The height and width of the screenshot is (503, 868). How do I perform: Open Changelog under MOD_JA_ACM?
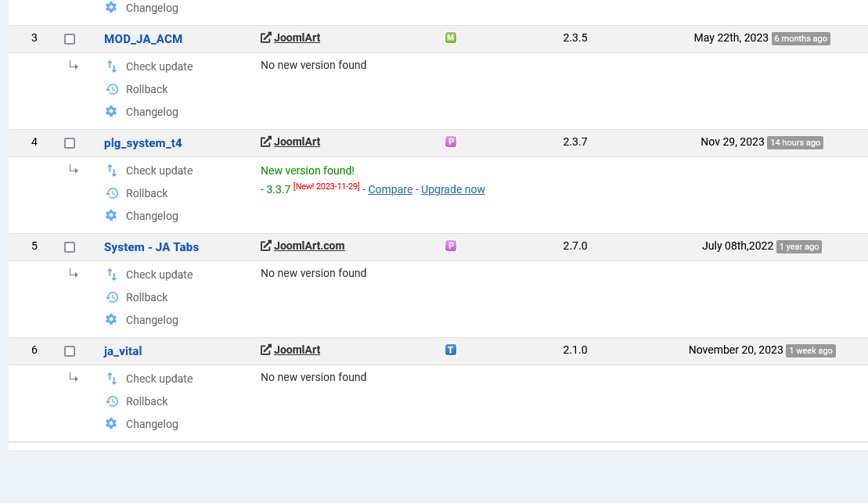(x=152, y=112)
